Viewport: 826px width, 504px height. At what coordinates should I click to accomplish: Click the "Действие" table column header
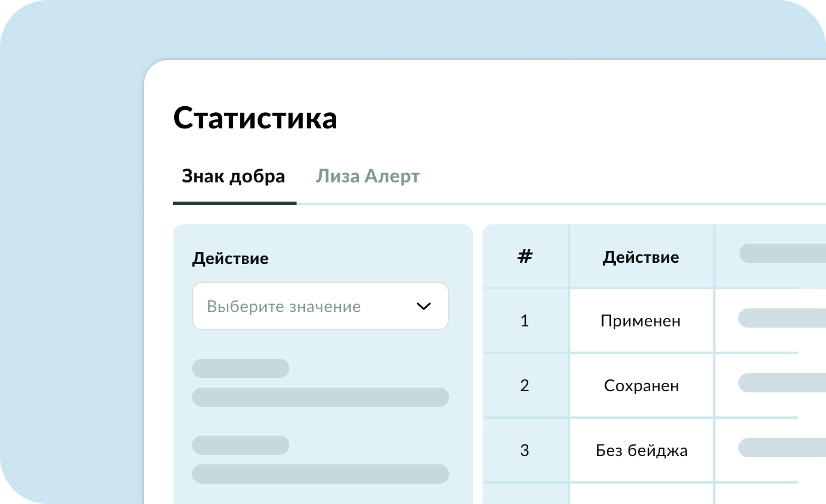tap(641, 257)
